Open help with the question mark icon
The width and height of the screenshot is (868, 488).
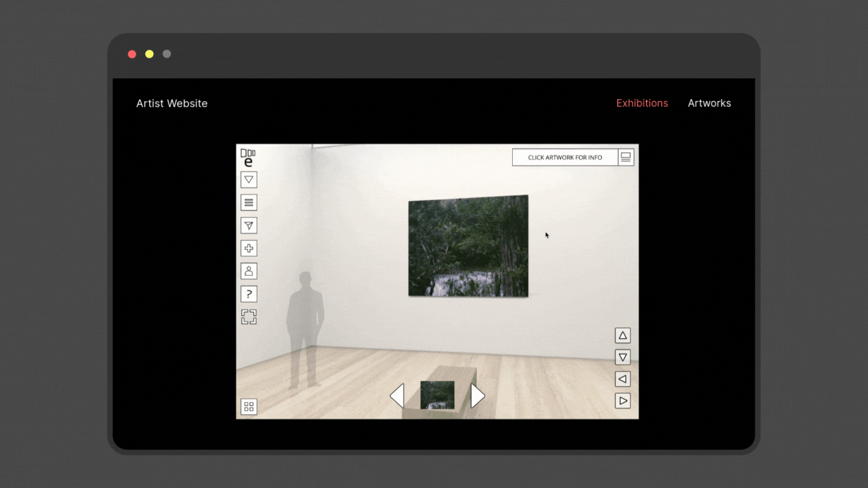pos(249,294)
